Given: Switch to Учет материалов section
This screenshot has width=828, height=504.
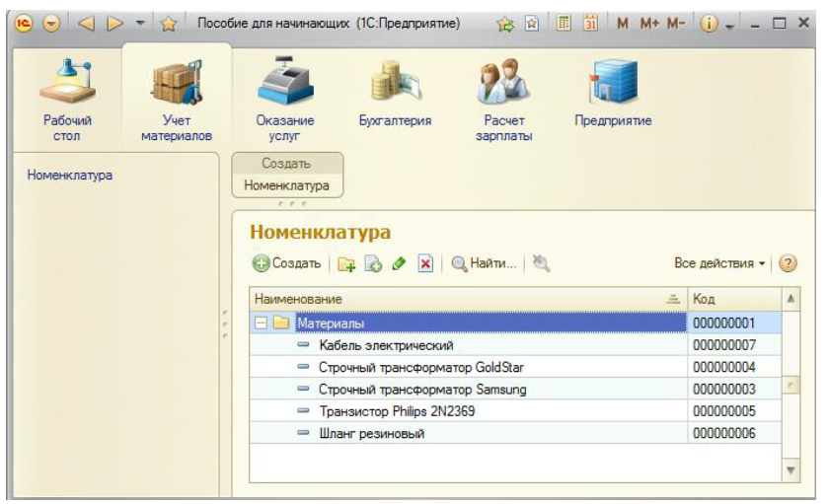Looking at the screenshot, I should click(177, 101).
